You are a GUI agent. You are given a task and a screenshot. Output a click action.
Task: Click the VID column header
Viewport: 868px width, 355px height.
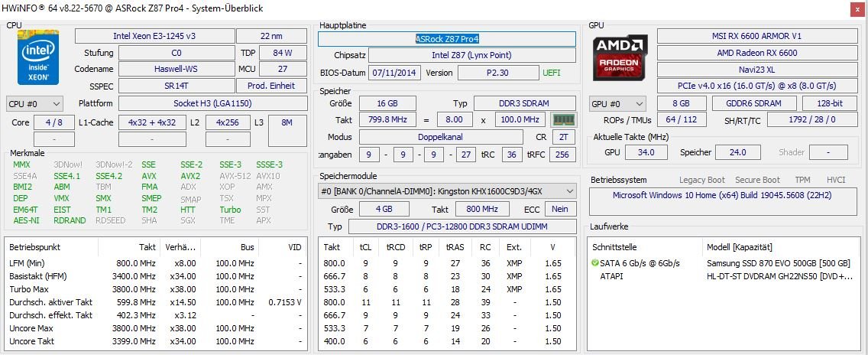pyautogui.click(x=282, y=247)
